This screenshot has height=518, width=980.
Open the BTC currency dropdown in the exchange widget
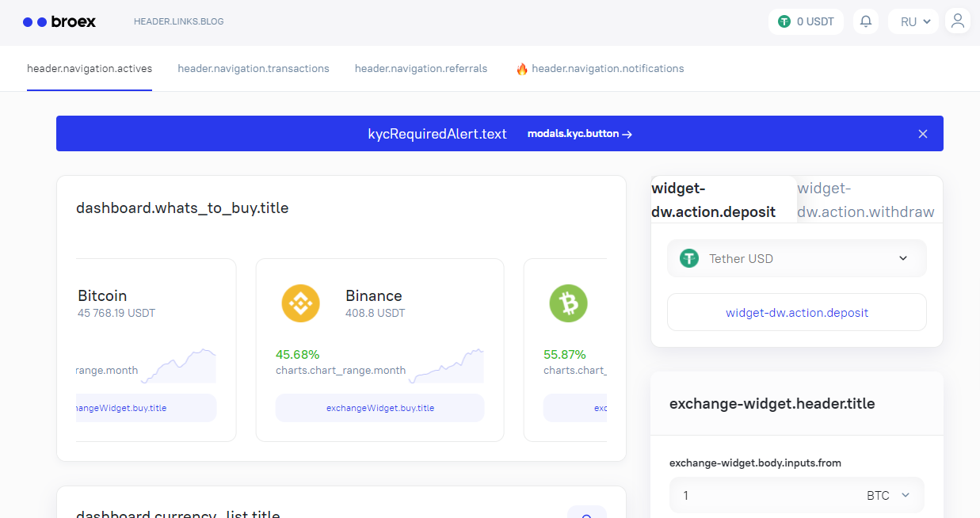[889, 496]
